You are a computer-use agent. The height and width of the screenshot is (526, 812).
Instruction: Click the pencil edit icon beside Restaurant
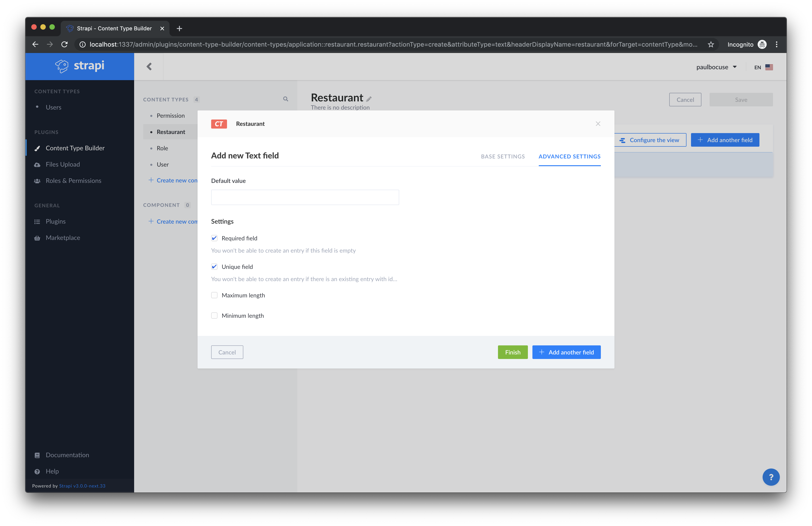369,99
